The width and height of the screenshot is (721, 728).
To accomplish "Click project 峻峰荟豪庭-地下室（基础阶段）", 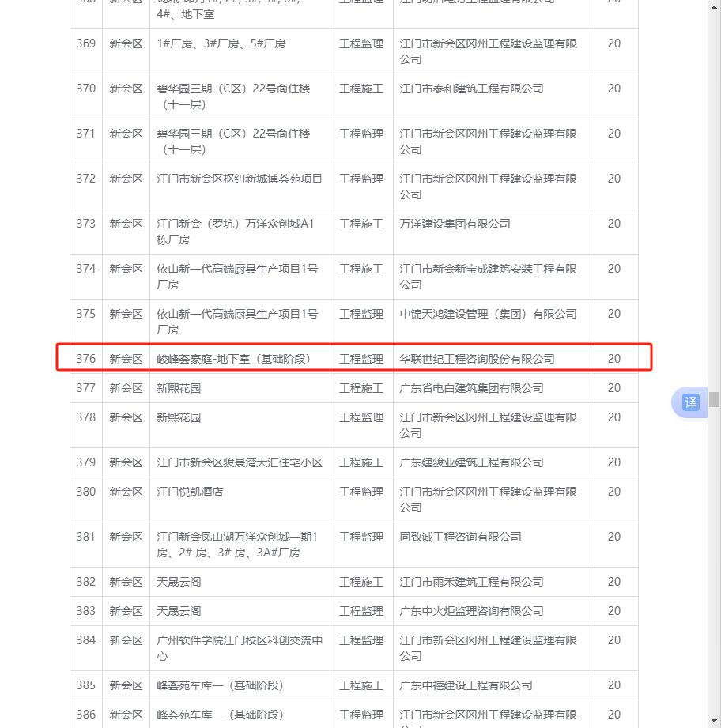I will [233, 358].
